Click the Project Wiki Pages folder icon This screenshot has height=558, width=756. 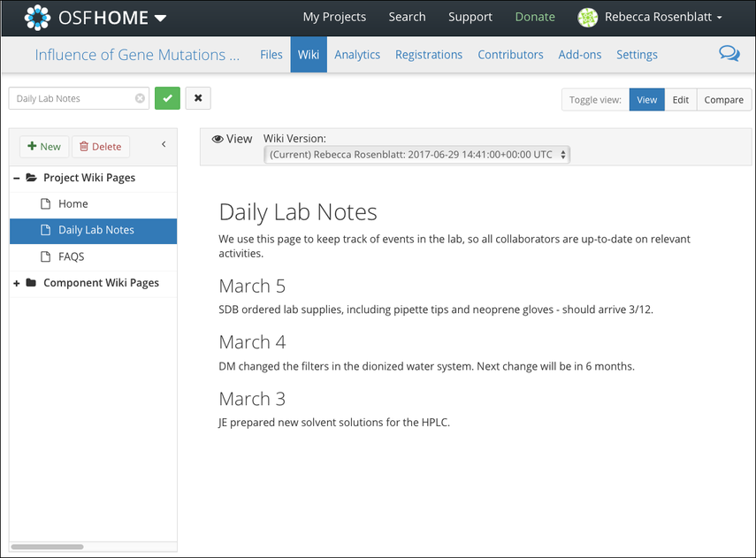point(31,178)
